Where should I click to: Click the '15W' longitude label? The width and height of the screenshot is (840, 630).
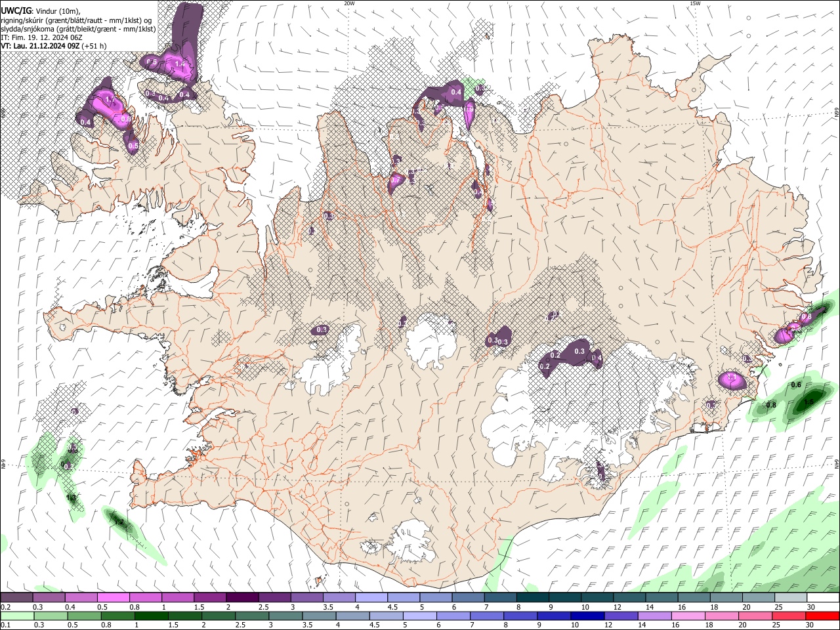tap(695, 3)
